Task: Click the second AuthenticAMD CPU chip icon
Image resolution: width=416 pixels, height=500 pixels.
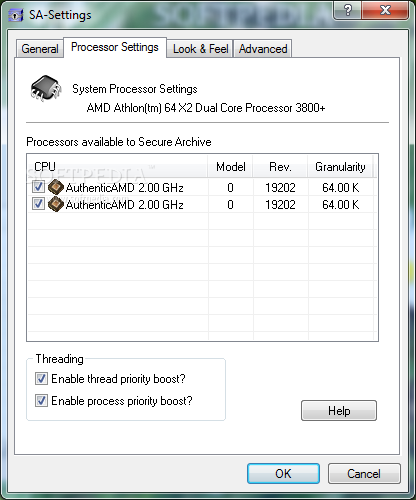Action: [56, 204]
